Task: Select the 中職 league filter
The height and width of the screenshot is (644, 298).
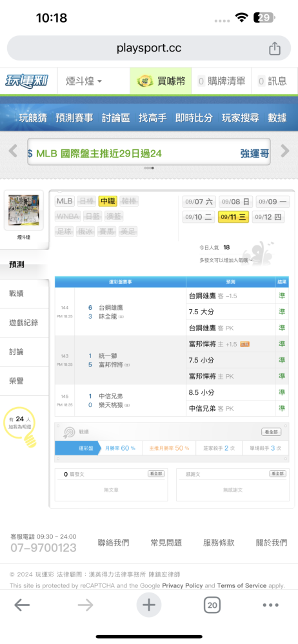Action: point(108,201)
